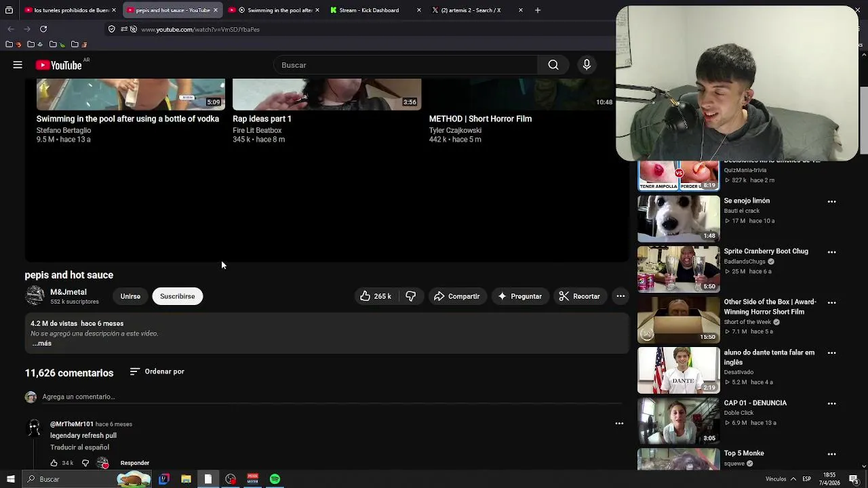Open @MrTheMr101 profile link

coord(72,424)
